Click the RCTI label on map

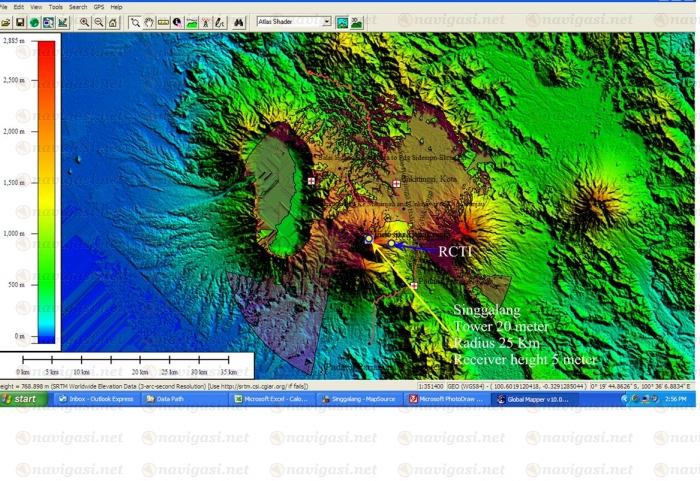point(453,252)
